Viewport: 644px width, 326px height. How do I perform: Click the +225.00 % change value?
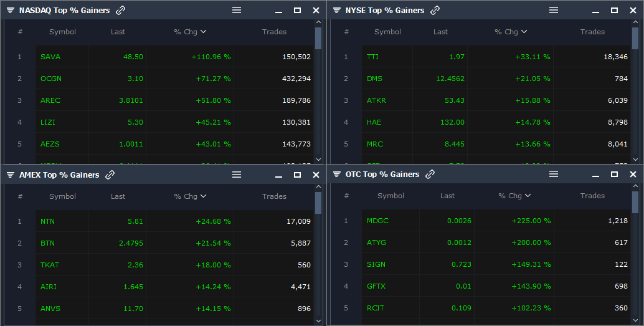point(531,221)
